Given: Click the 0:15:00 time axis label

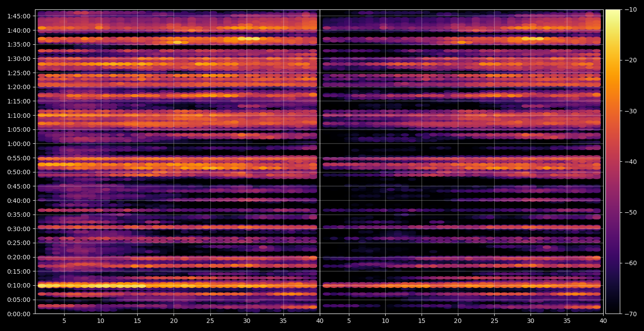Looking at the screenshot, I should pos(19,271).
